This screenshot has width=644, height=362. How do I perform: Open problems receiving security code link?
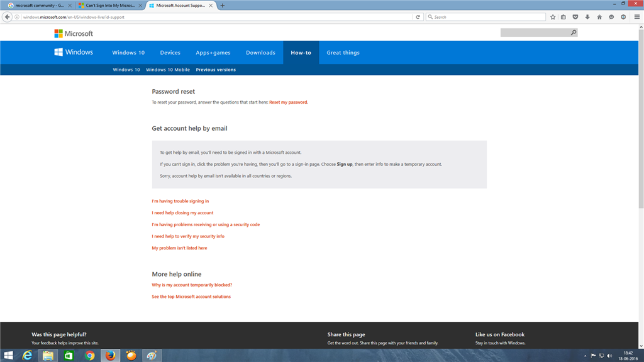click(206, 224)
